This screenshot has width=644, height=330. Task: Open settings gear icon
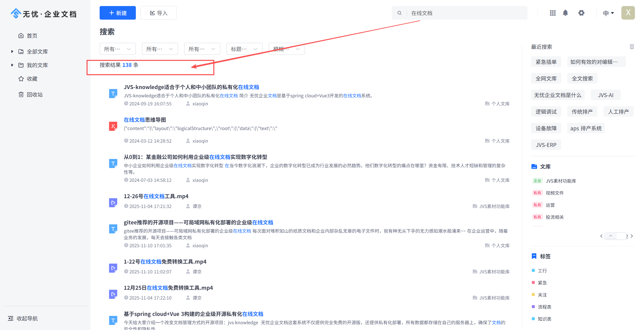point(581,13)
